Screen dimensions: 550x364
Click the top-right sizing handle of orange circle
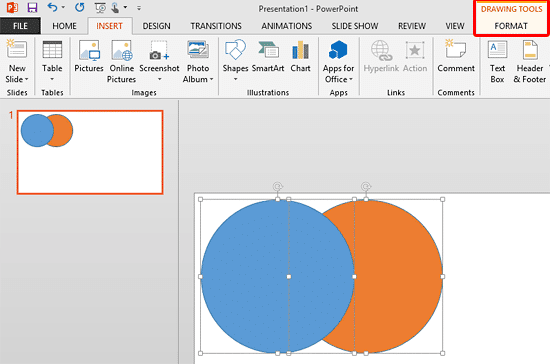[x=443, y=199]
